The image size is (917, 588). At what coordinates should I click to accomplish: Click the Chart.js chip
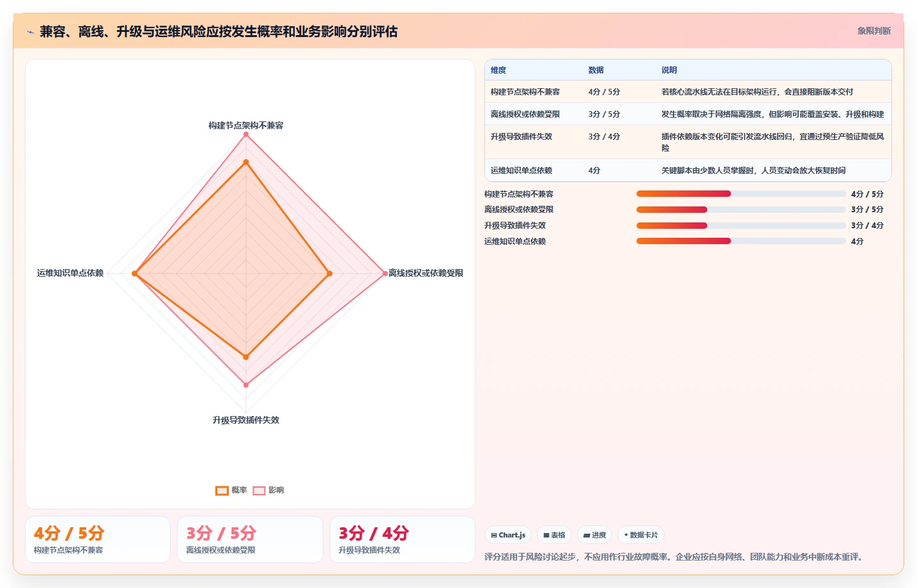pos(508,535)
